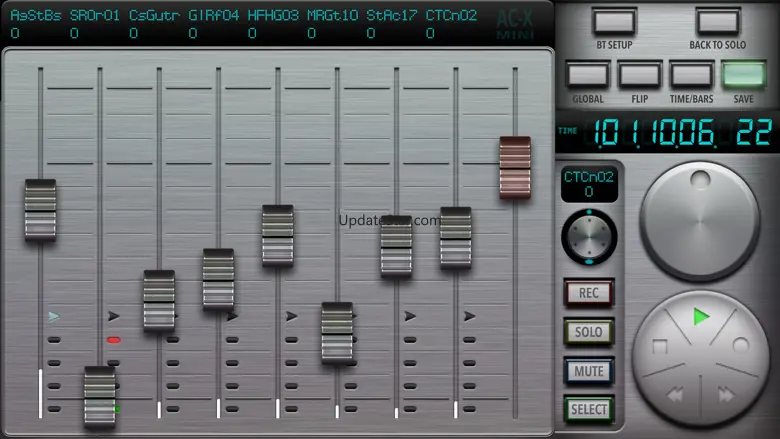
Task: Switch display using TIME/BARS button
Action: tap(691, 75)
